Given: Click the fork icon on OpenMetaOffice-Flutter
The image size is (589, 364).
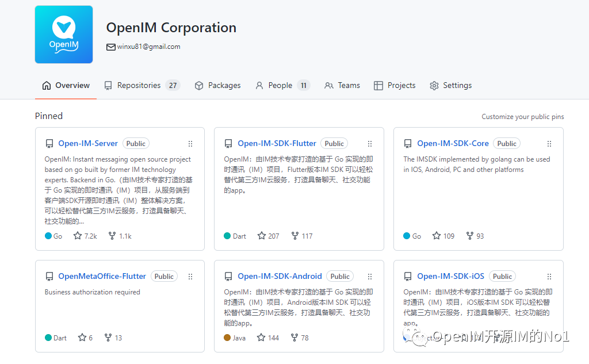Looking at the screenshot, I should pyautogui.click(x=108, y=338).
